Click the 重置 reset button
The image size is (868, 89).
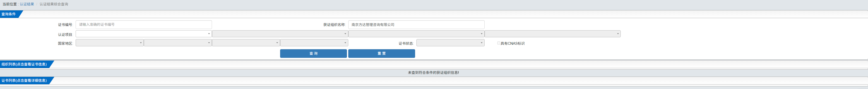(381, 53)
